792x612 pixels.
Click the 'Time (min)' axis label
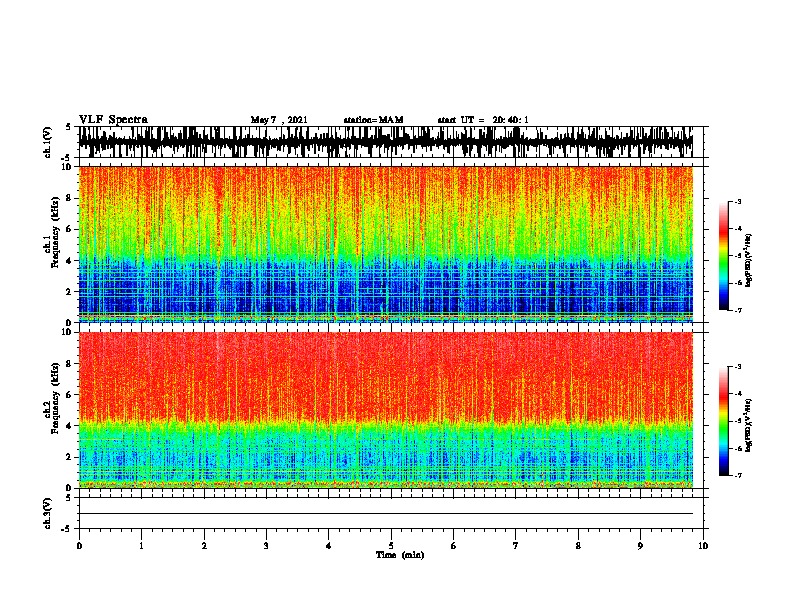[x=400, y=555]
